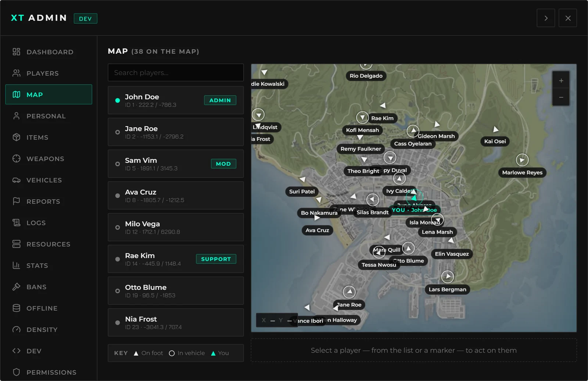Click the Ivy Calder map label
Viewport: 588px width, 381px height.
pyautogui.click(x=400, y=191)
